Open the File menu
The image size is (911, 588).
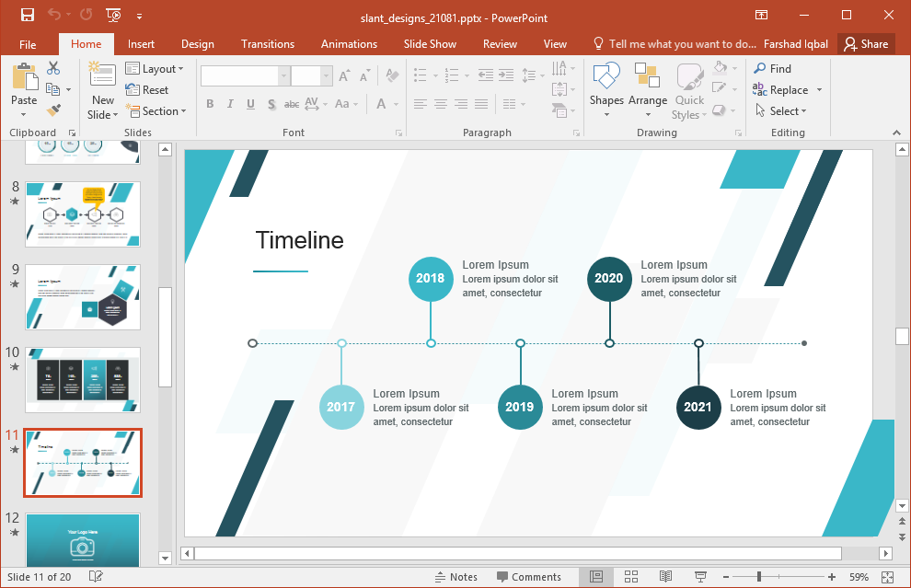click(28, 44)
